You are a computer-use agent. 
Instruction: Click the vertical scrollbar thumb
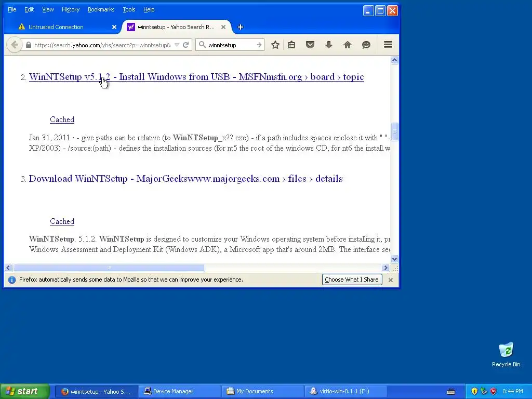click(x=394, y=131)
